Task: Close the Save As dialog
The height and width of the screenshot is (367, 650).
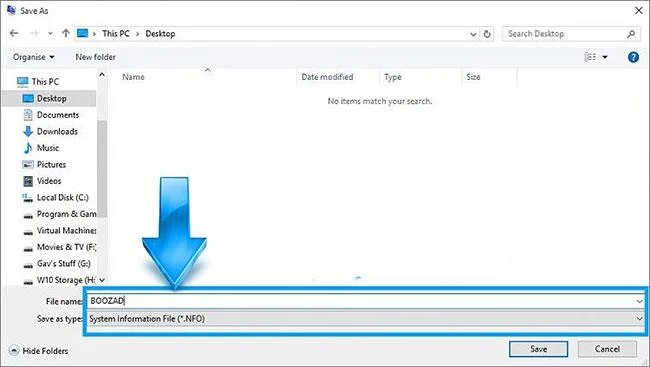Action: [639, 11]
